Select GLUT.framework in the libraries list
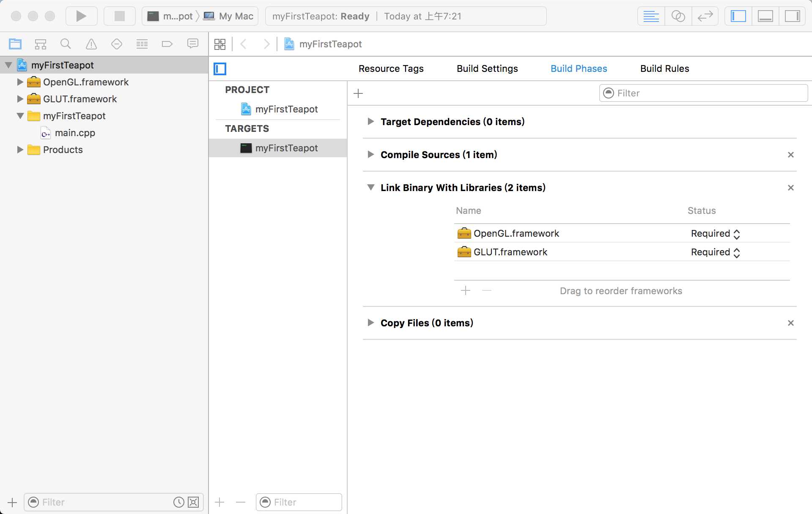The height and width of the screenshot is (514, 812). tap(622, 252)
